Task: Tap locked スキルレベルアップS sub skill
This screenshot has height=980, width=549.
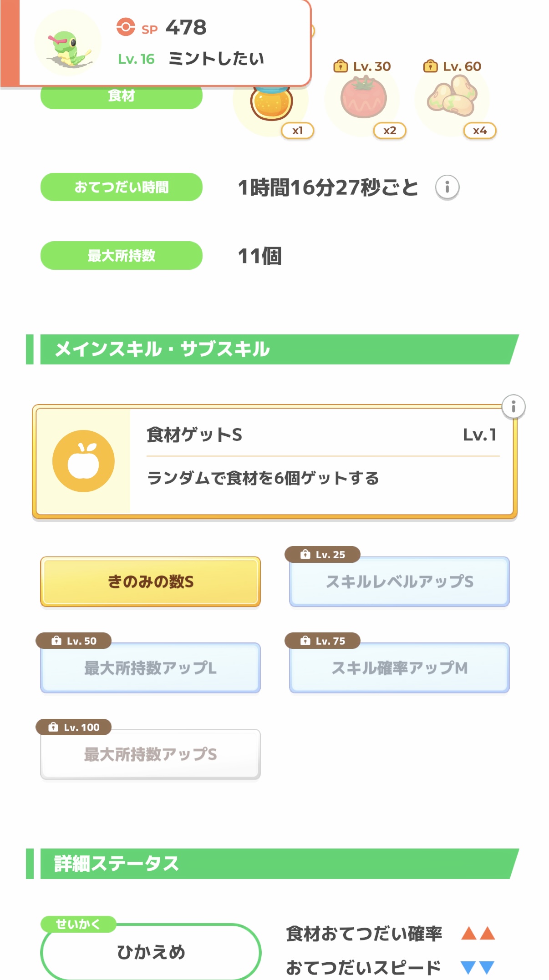Action: [399, 581]
